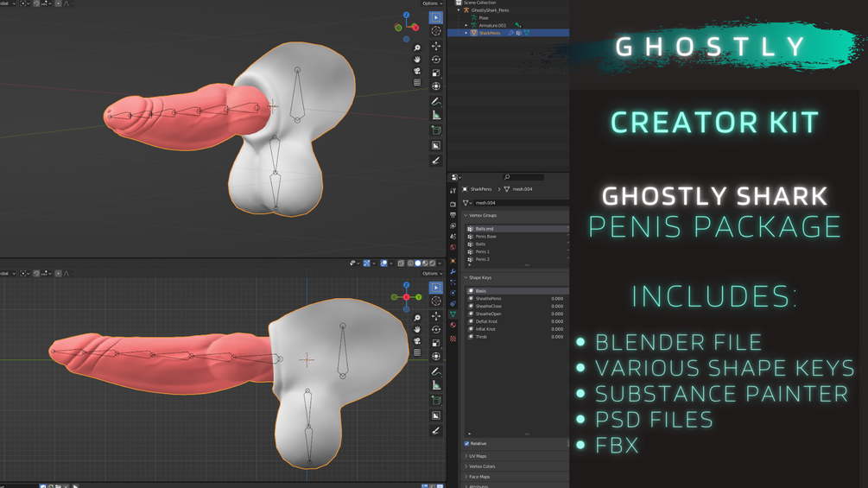The width and height of the screenshot is (868, 488).
Task: Click the pan hand gizmo in upper viewport
Action: click(417, 60)
